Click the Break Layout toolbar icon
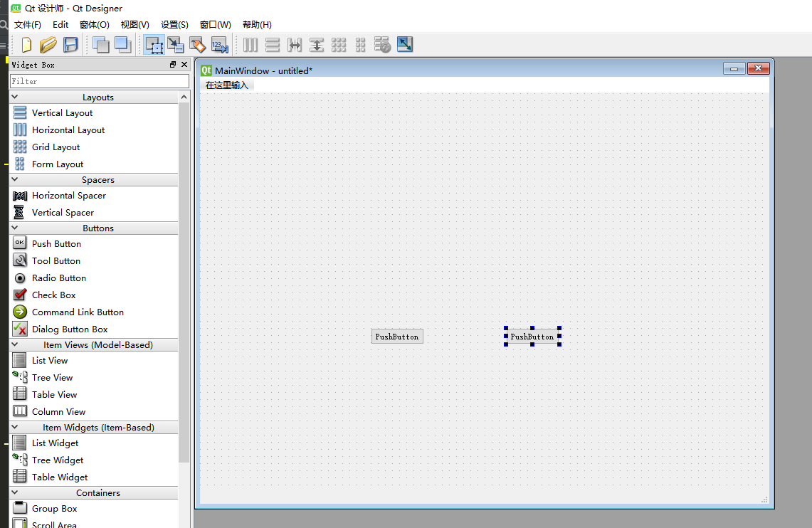Screen dimensions: 812x528 tap(382, 45)
